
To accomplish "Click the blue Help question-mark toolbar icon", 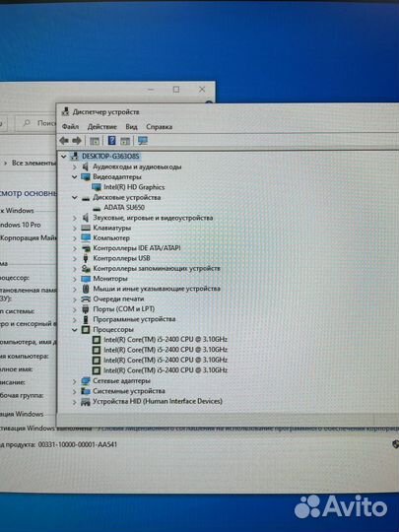I will pyautogui.click(x=111, y=141).
